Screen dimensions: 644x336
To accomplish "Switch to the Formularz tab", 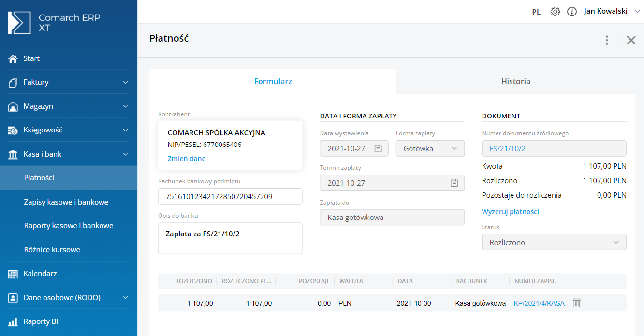I will point(273,81).
